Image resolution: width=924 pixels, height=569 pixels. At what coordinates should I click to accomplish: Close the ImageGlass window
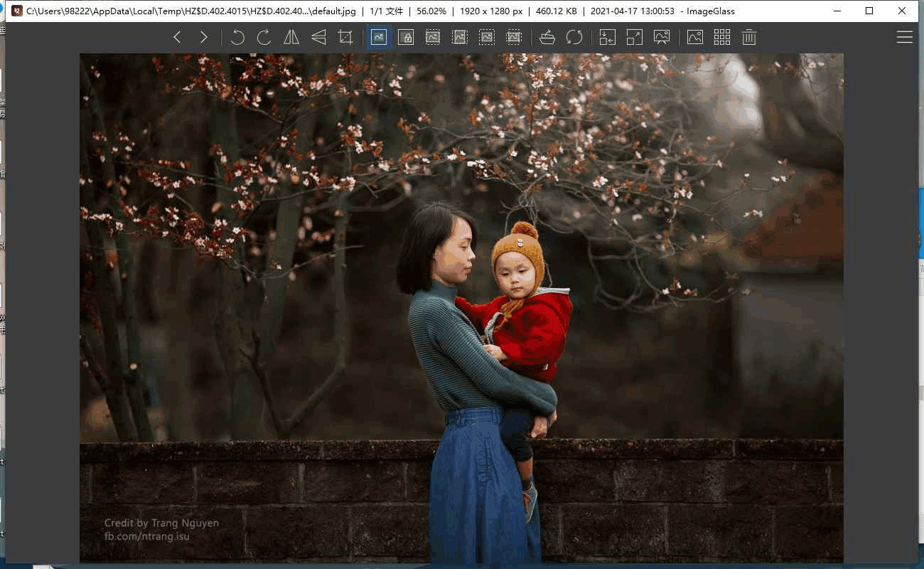(902, 11)
